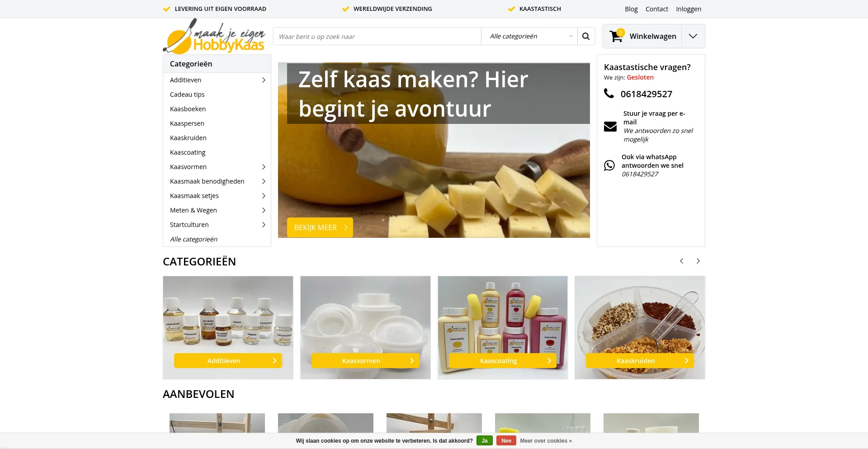Click the email envelope icon
The image size is (868, 449).
[610, 127]
